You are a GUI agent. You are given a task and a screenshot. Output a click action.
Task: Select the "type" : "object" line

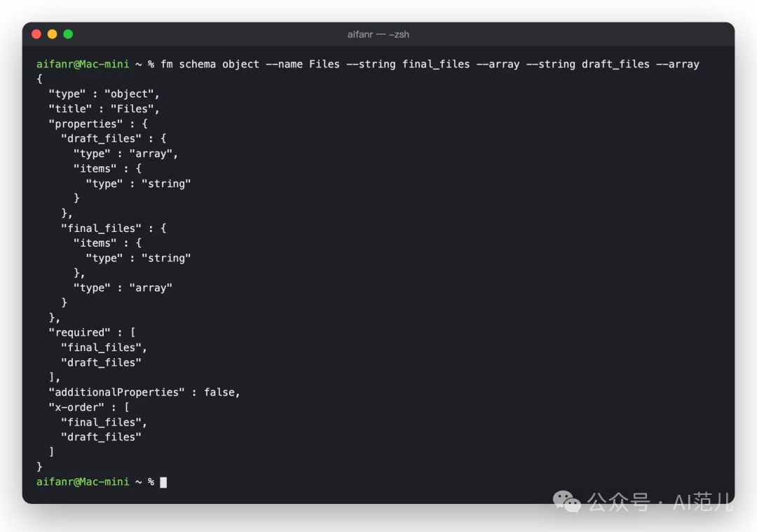pos(104,94)
